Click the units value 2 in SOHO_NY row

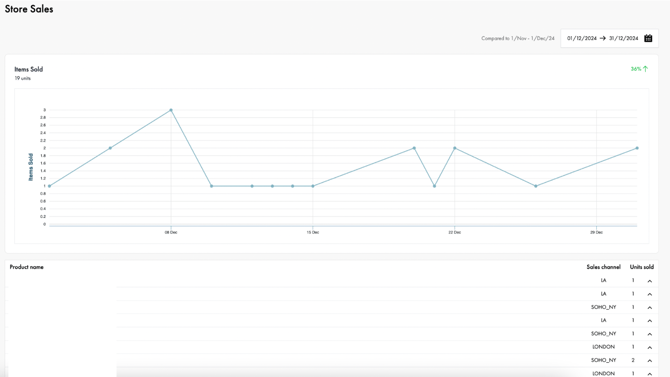[633, 360]
